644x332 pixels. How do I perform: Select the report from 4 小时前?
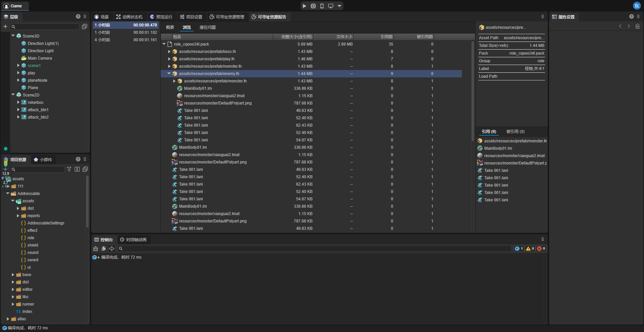(x=126, y=40)
